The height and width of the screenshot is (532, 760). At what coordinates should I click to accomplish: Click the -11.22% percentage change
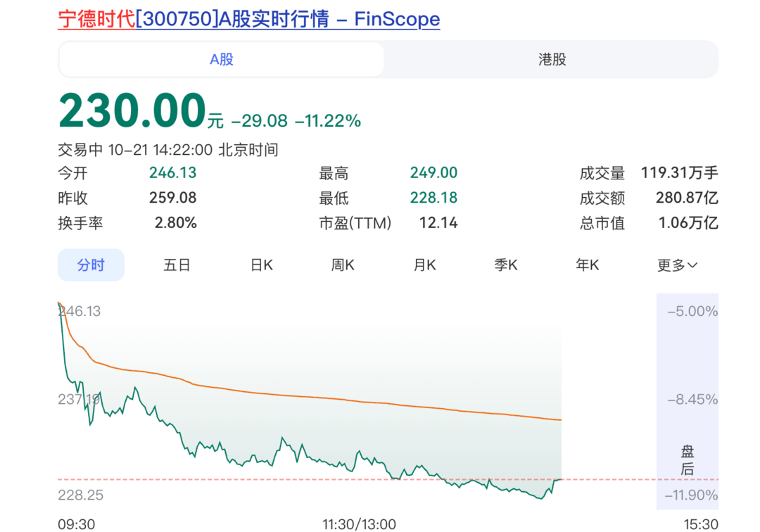(328, 120)
